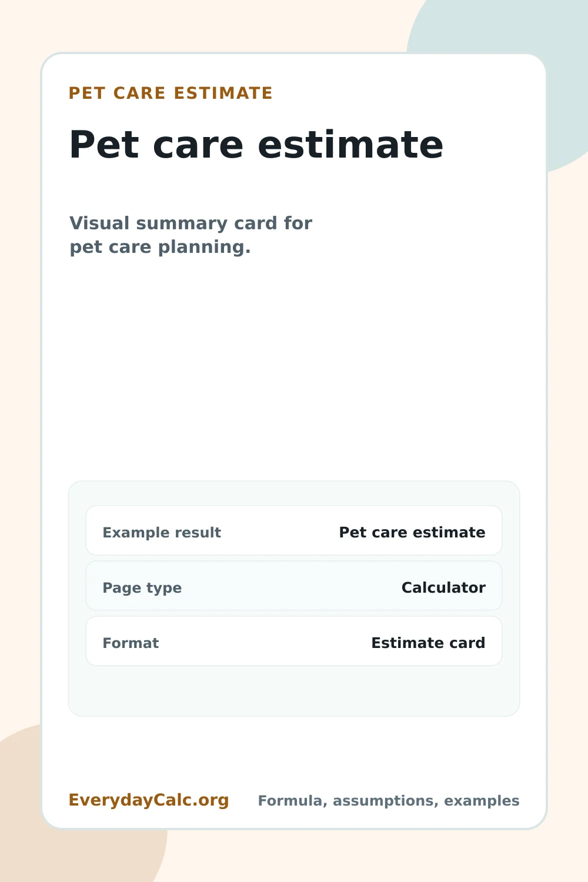This screenshot has width=588, height=882.
Task: Click the Visual summary card description
Action: click(x=191, y=235)
